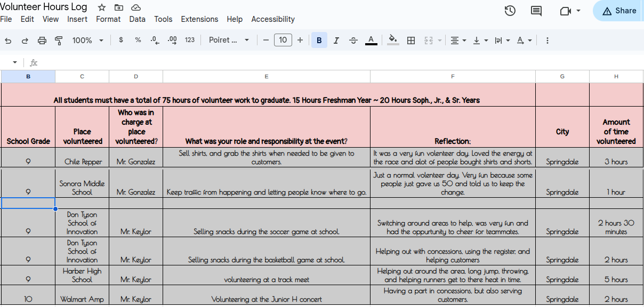Open text wrapping dropdown
The height and width of the screenshot is (307, 644).
(x=502, y=41)
